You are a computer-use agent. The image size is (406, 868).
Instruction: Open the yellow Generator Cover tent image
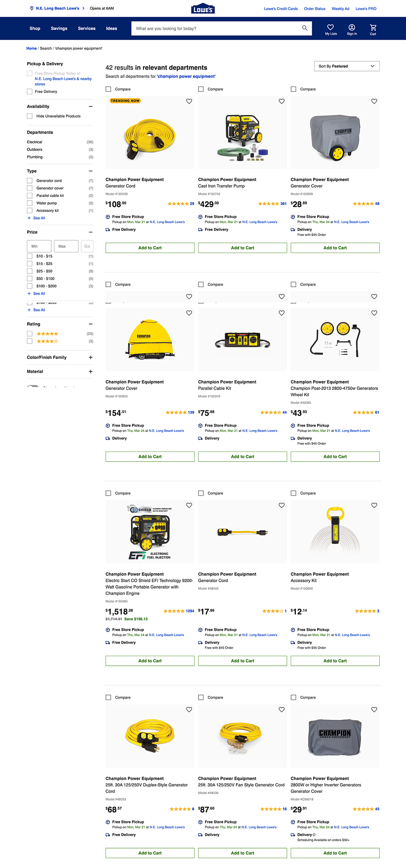tap(150, 339)
